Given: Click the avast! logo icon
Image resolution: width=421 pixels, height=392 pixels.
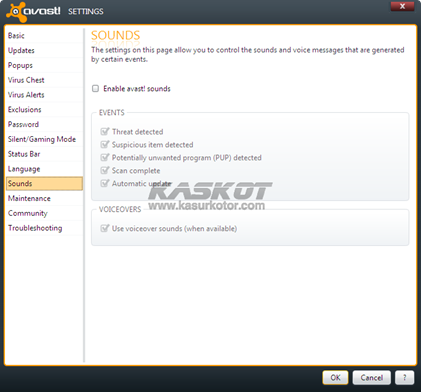Looking at the screenshot, I should (x=17, y=12).
